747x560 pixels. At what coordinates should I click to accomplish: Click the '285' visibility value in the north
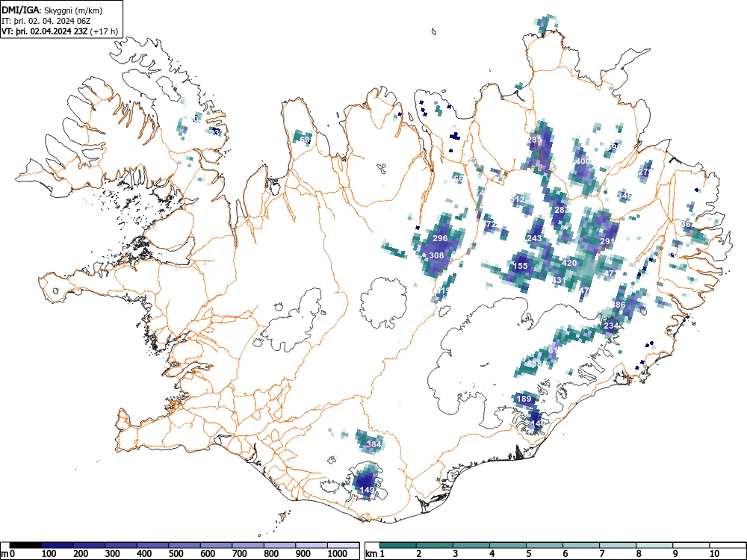535,140
